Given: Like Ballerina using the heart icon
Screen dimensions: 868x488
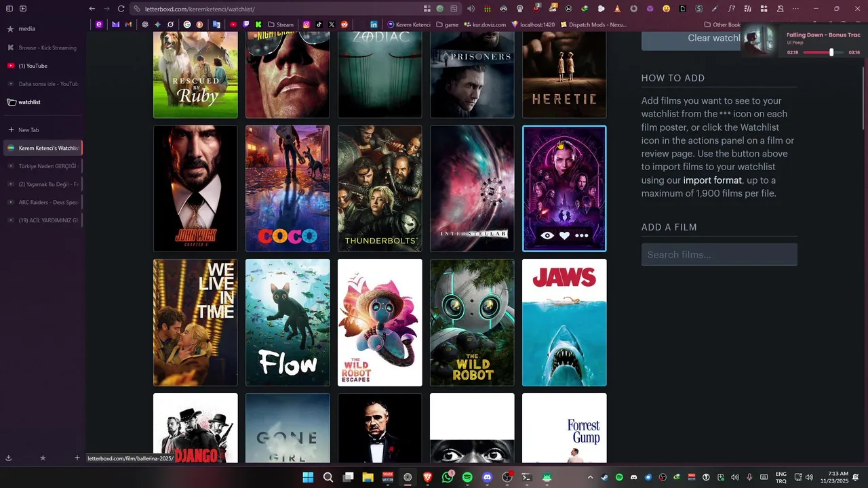Looking at the screenshot, I should coord(564,235).
